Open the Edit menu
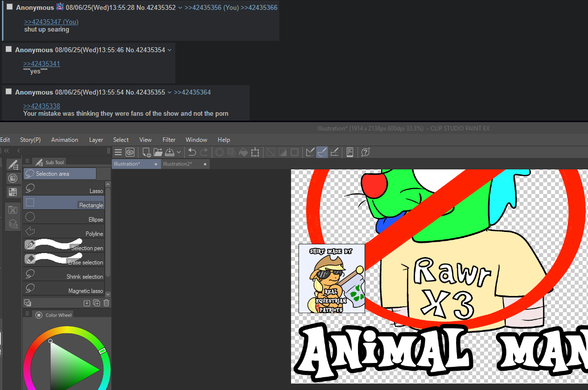Screen dimensions: 588x390 (x=5, y=140)
